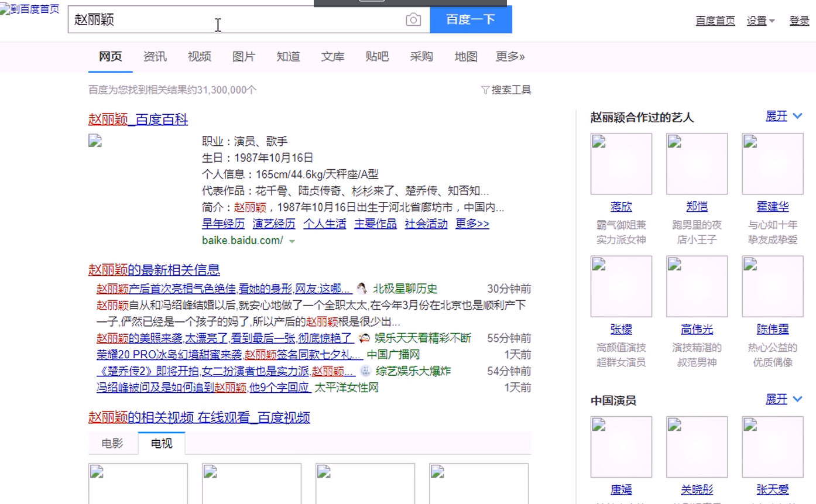816x504 pixels.
Task: Click the 北极星聊历史 source avatar icon
Action: point(362,289)
